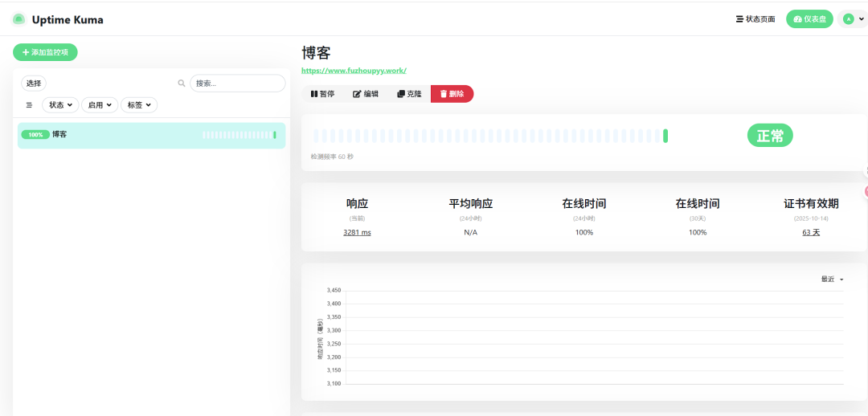The image size is (868, 416).
Task: Expand the 标签 filter dropdown
Action: pos(139,104)
